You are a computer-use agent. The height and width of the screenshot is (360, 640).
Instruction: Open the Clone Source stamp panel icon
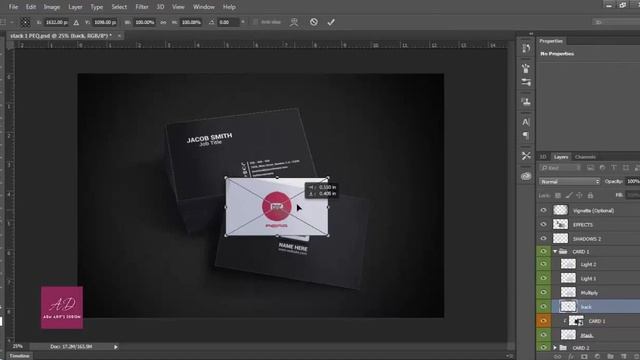(526, 101)
